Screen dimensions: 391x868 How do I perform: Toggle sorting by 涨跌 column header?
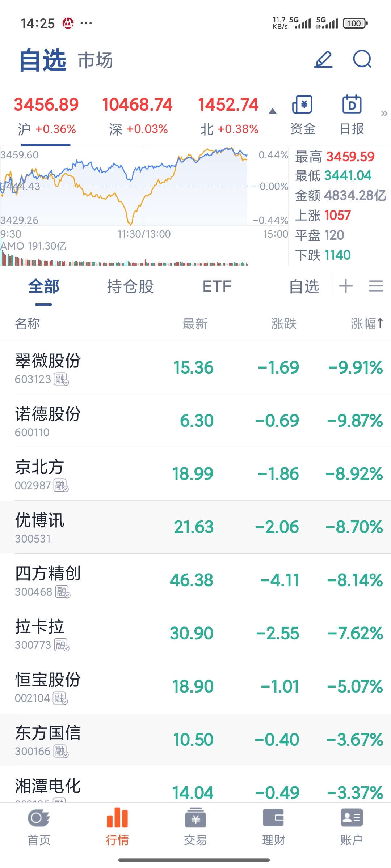(x=284, y=324)
